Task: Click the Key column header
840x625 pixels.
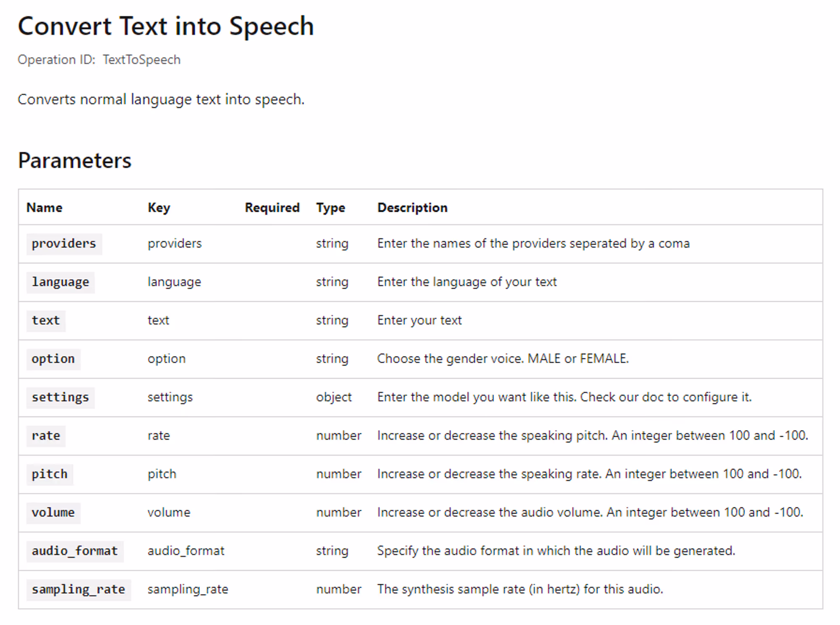Action: click(x=159, y=208)
